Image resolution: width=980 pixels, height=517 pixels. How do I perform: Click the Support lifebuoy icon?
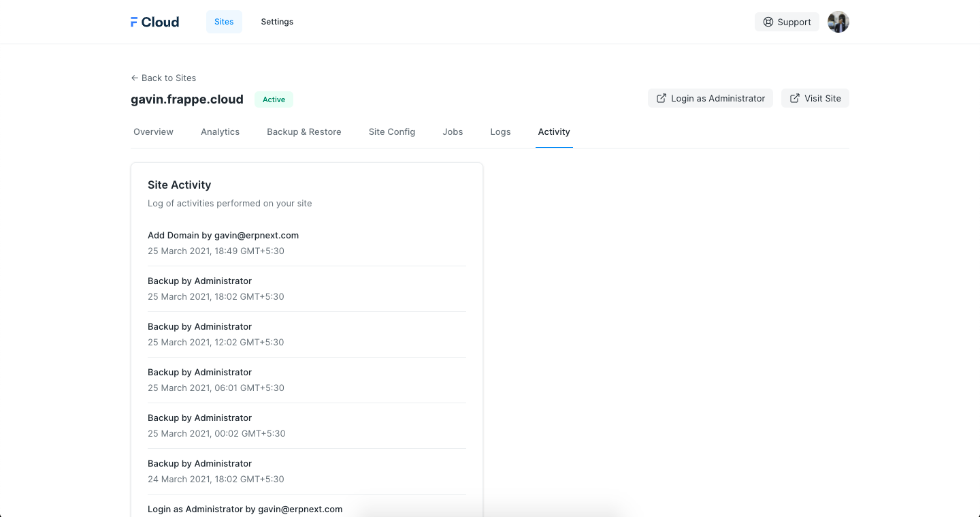pos(768,22)
